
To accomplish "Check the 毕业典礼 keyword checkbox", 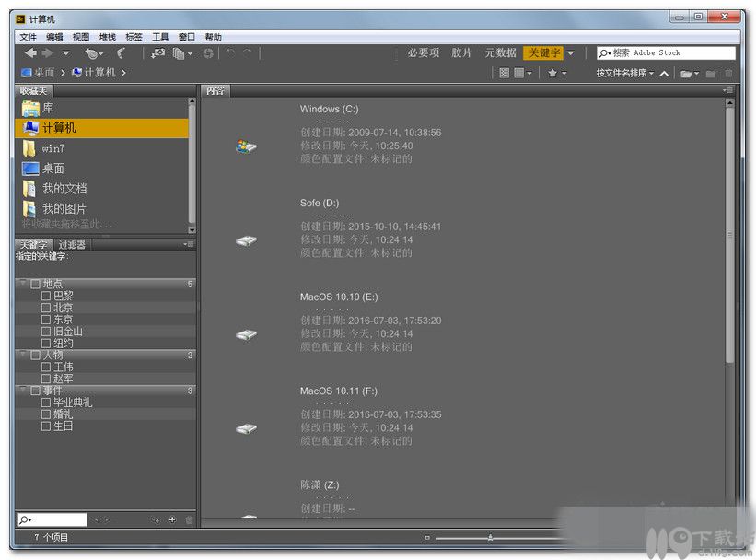I will point(46,402).
